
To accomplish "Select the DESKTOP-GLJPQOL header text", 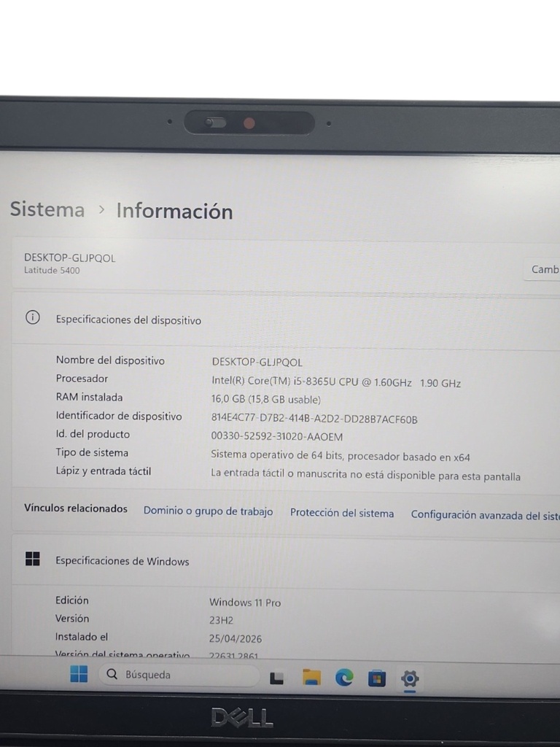I will [x=69, y=258].
